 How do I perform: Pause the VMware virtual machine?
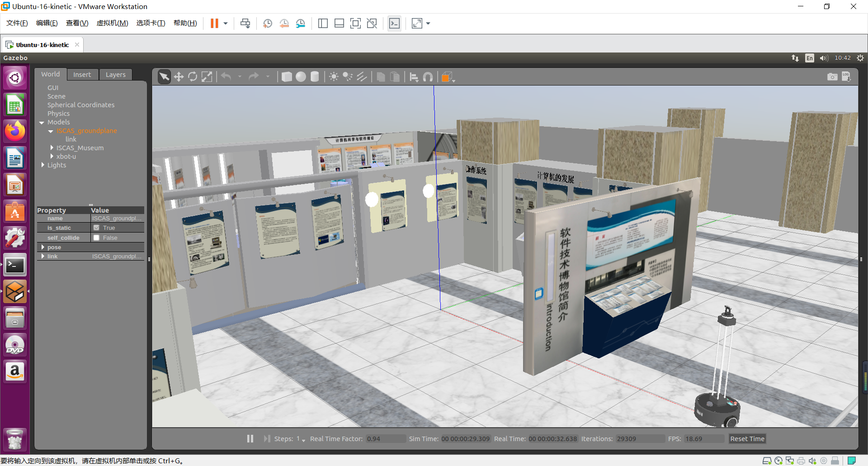(214, 24)
